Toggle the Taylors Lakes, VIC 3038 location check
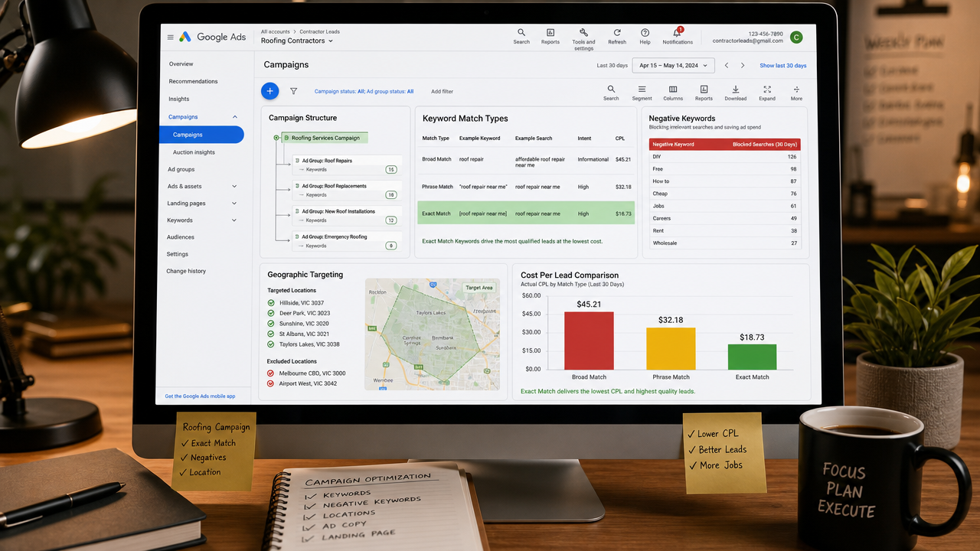The image size is (980, 551). [x=271, y=344]
